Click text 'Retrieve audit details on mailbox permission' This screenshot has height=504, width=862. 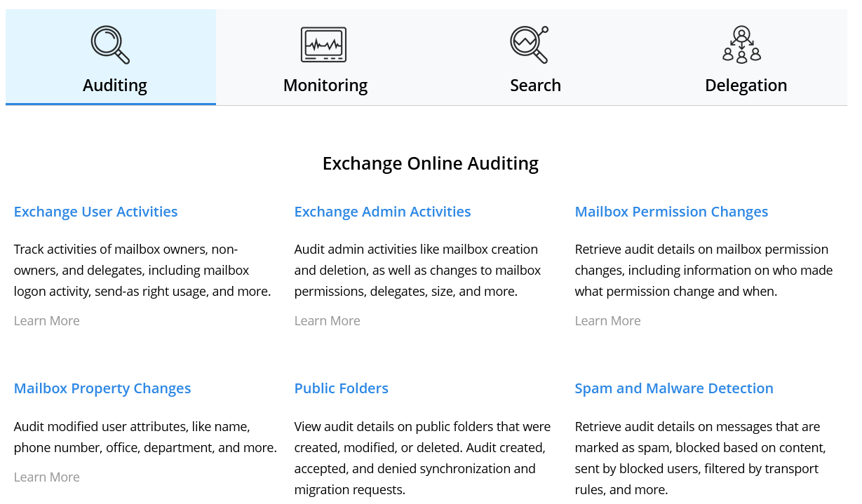pyautogui.click(x=701, y=250)
